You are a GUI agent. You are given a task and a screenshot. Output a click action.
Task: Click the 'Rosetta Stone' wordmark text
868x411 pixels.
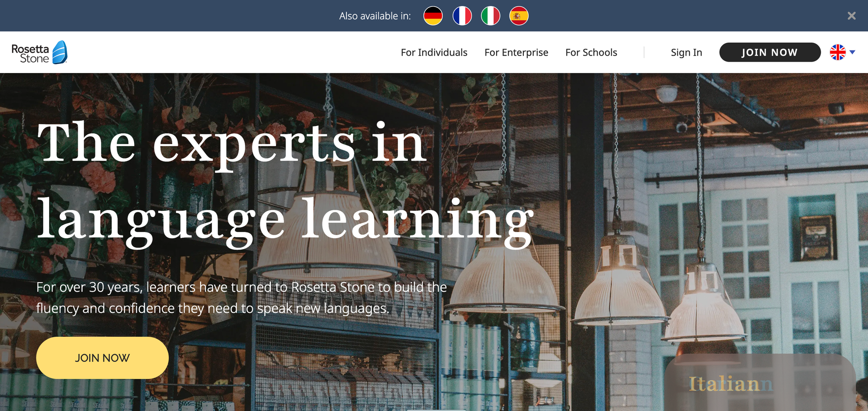click(30, 53)
